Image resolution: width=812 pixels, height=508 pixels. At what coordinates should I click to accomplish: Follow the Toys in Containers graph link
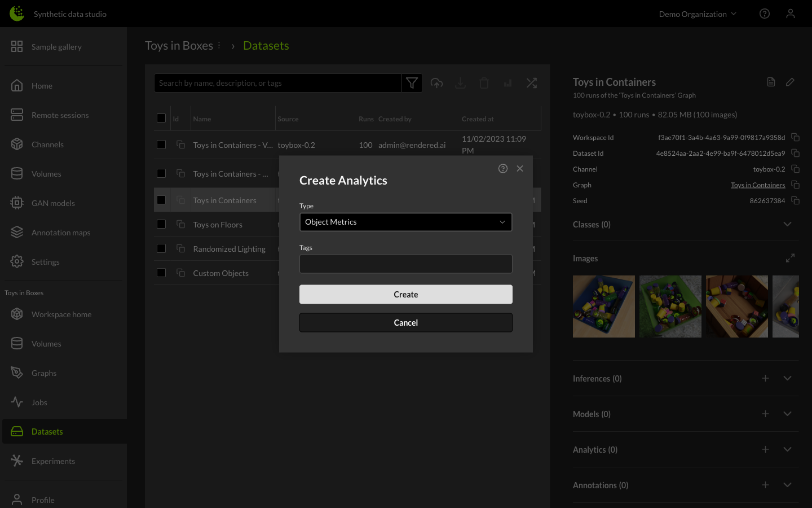tap(758, 185)
